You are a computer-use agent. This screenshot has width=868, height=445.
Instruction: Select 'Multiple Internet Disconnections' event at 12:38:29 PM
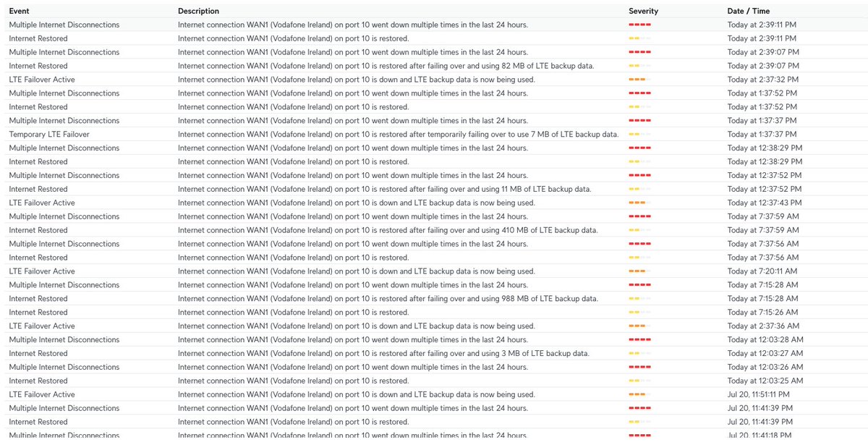[x=64, y=148]
